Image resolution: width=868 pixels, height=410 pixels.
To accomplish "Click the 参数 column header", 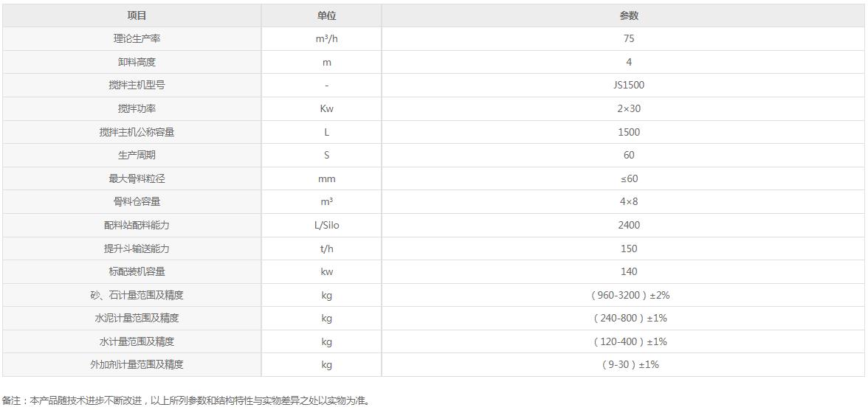I will click(x=629, y=16).
